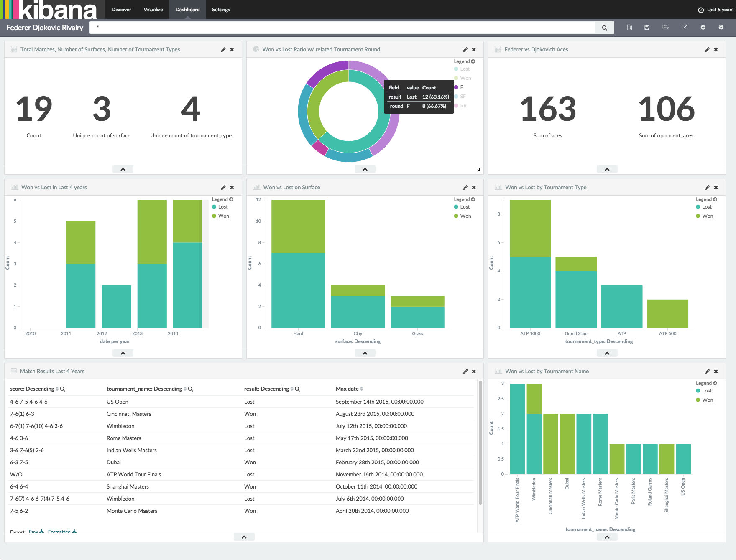Sort by Max date column arrows

click(x=361, y=389)
